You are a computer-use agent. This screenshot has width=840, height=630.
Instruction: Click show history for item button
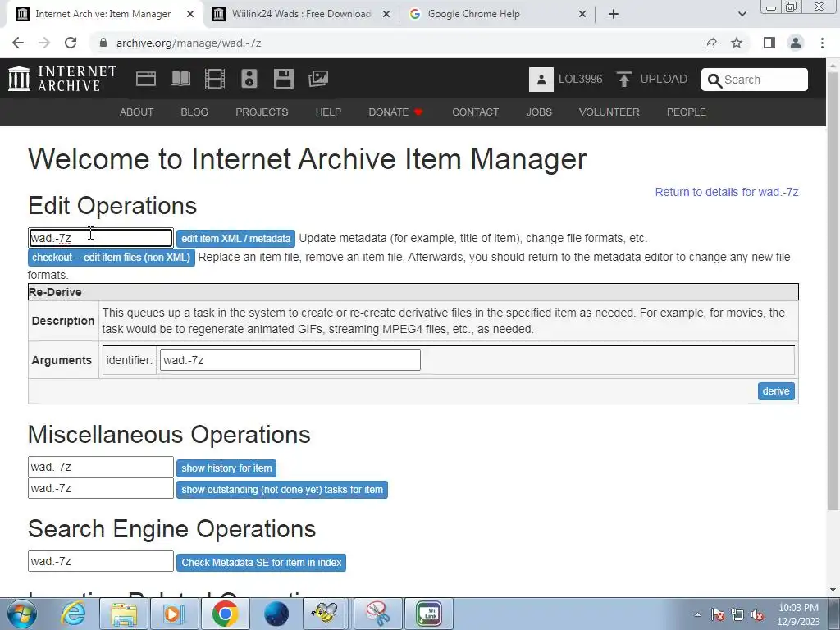tap(226, 468)
